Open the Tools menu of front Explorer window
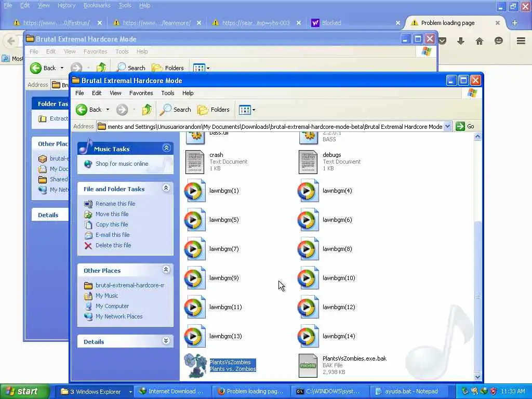The width and height of the screenshot is (532, 399). coord(168,93)
